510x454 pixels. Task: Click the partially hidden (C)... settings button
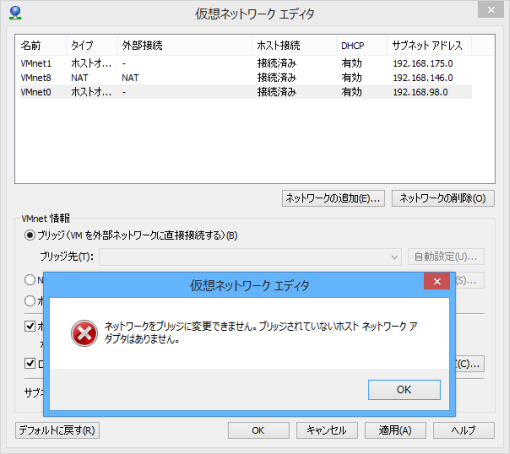coord(470,363)
